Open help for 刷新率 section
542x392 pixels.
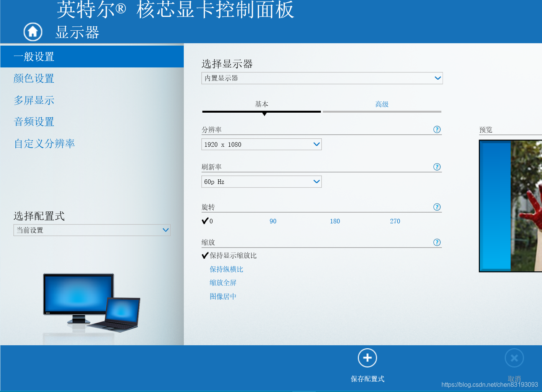tap(437, 167)
